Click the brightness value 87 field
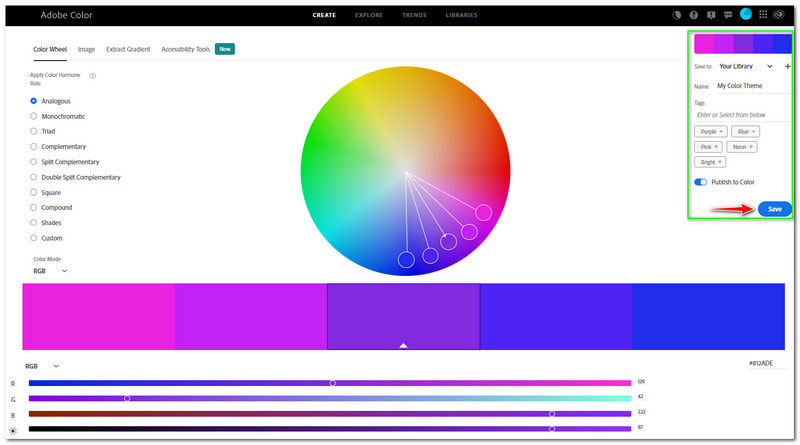 [x=640, y=427]
